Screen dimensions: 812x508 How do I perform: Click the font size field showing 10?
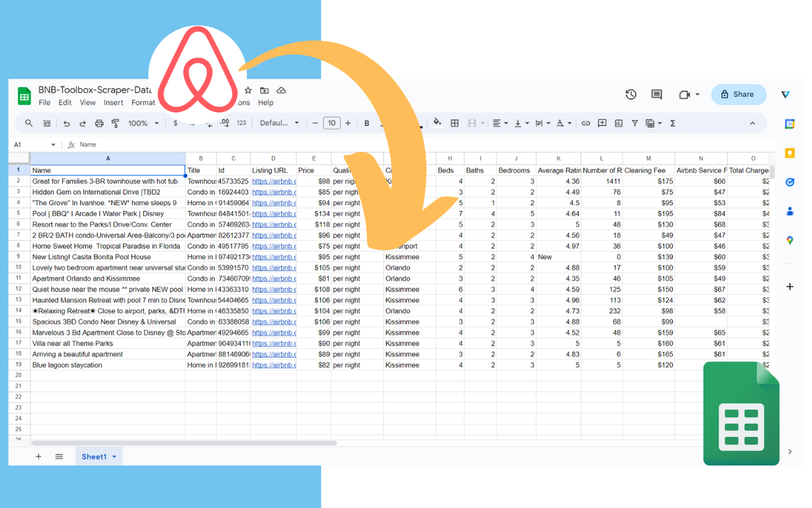click(x=332, y=123)
